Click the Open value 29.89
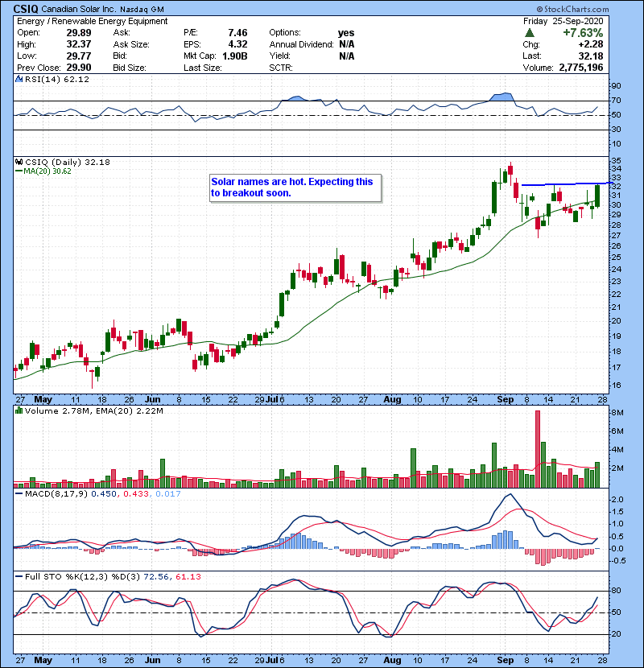Viewport: 644px width, 668px height. pyautogui.click(x=78, y=33)
